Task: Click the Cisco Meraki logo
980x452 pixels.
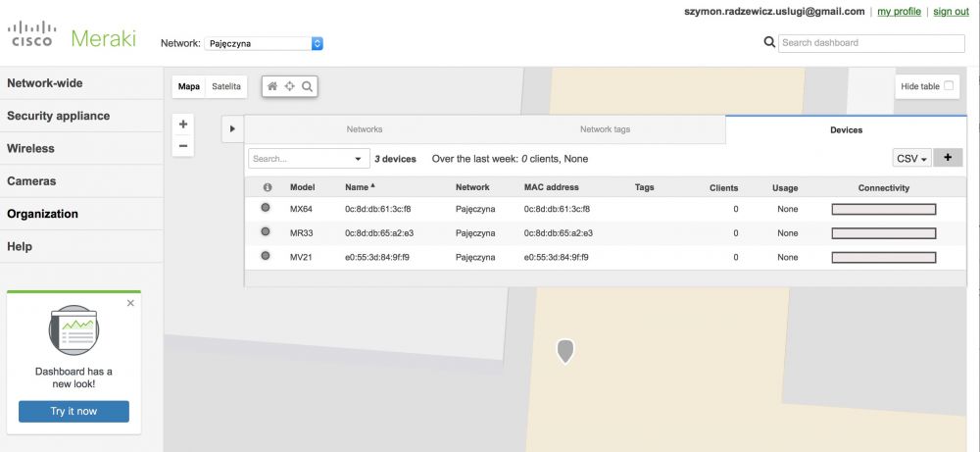Action: pyautogui.click(x=72, y=35)
